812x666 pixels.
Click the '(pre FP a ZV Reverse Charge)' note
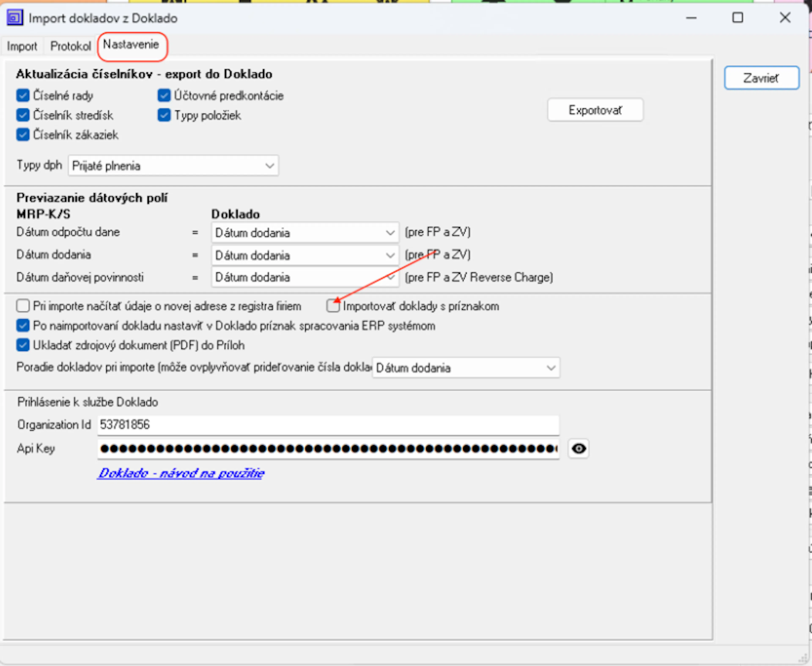[x=479, y=277]
